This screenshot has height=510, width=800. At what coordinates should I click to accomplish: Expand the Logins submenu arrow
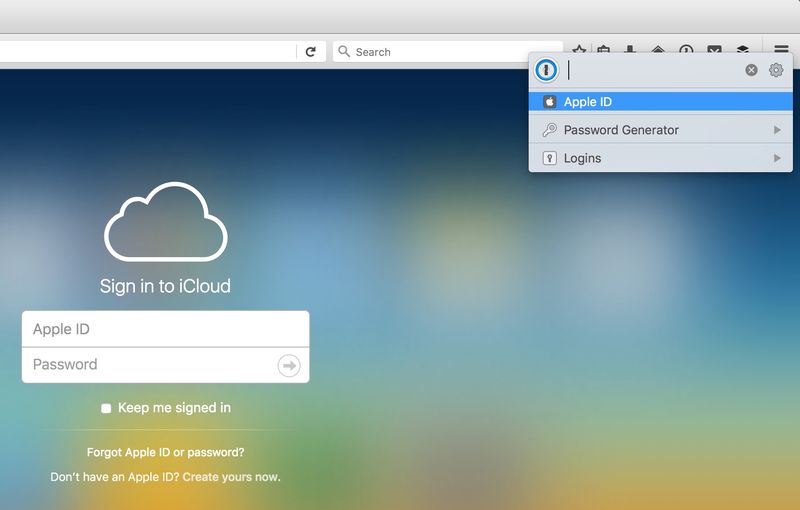[x=777, y=158]
